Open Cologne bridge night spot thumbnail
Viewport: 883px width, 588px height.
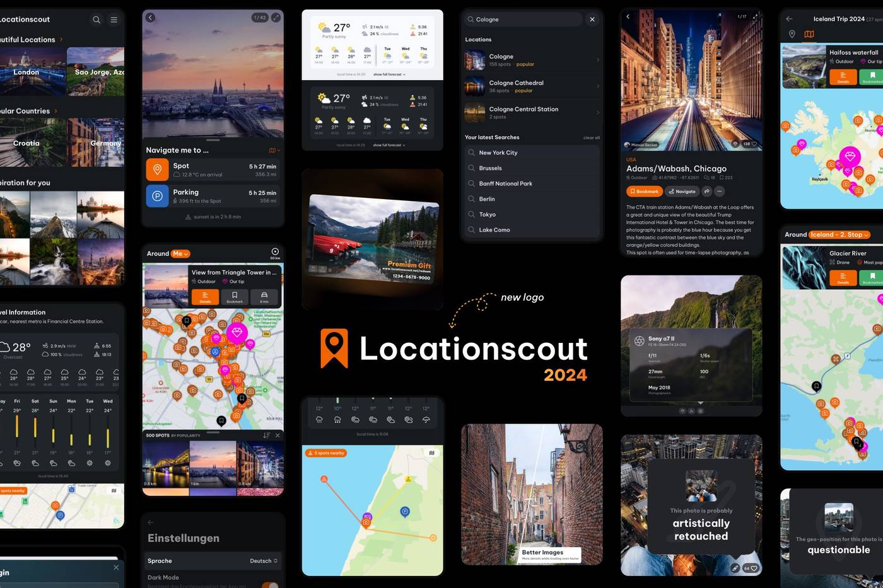pyautogui.click(x=166, y=464)
